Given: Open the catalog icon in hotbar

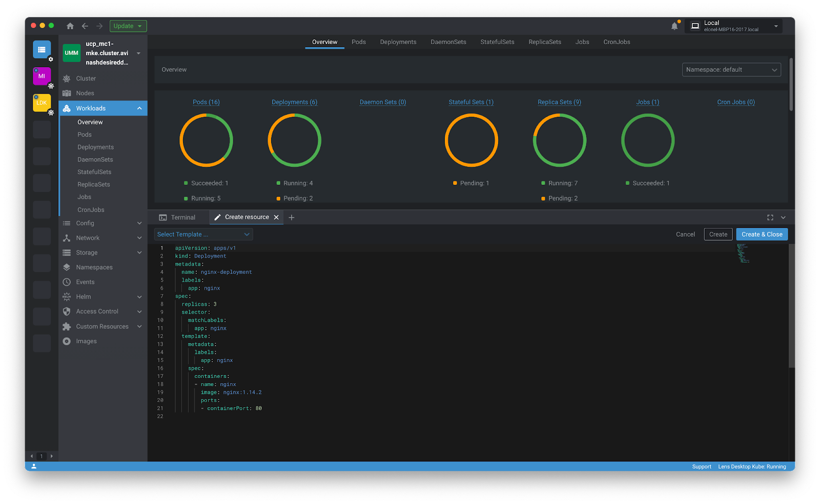Looking at the screenshot, I should [42, 50].
